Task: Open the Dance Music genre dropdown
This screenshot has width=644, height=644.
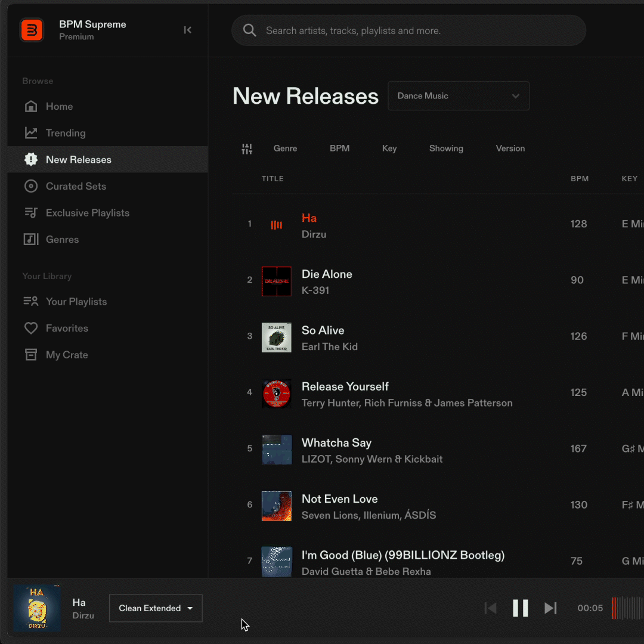Action: pos(459,95)
